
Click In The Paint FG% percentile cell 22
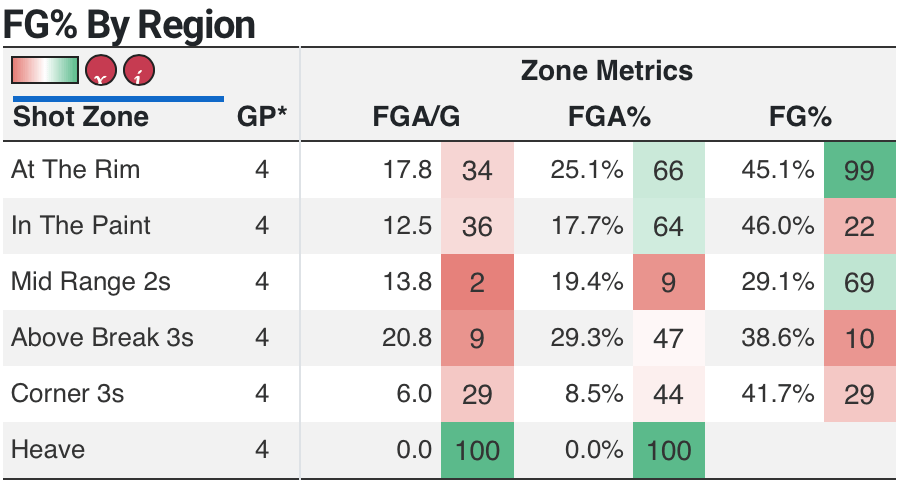tap(859, 226)
